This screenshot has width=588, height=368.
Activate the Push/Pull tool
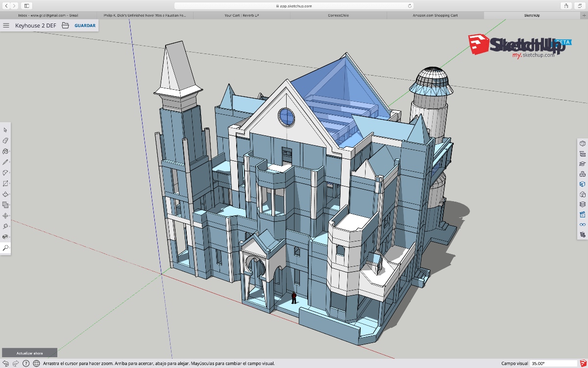coord(5,194)
